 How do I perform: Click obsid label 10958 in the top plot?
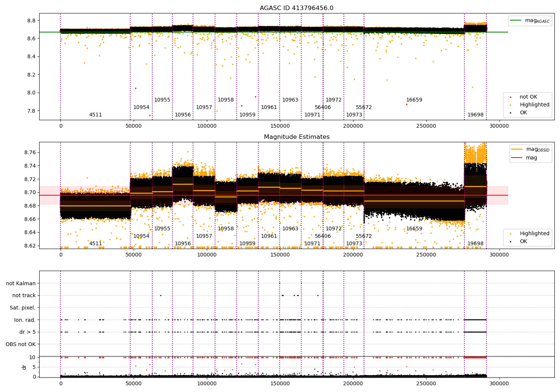pyautogui.click(x=225, y=100)
